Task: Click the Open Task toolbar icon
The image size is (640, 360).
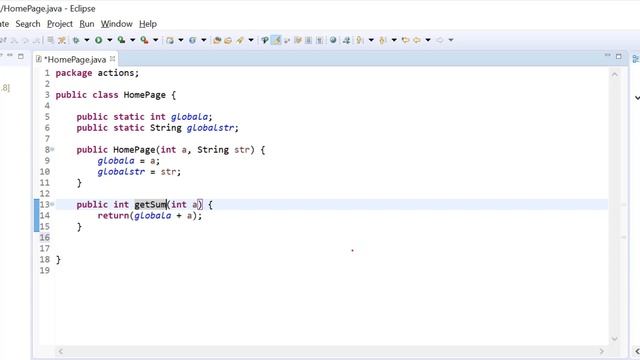Action: click(x=228, y=40)
